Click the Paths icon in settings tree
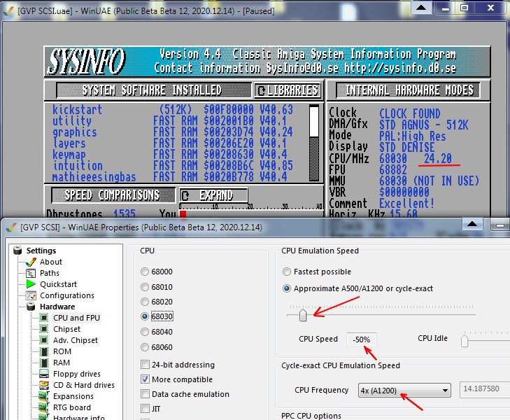 (31, 273)
